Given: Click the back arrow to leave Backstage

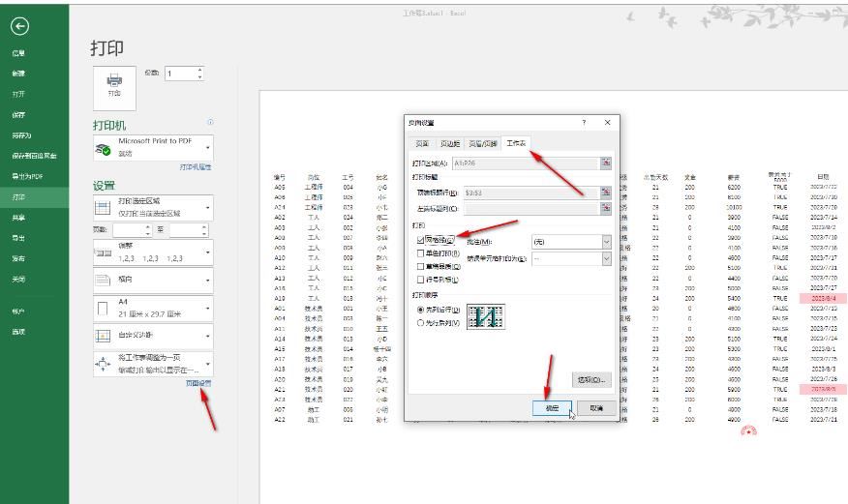Looking at the screenshot, I should coord(18,26).
